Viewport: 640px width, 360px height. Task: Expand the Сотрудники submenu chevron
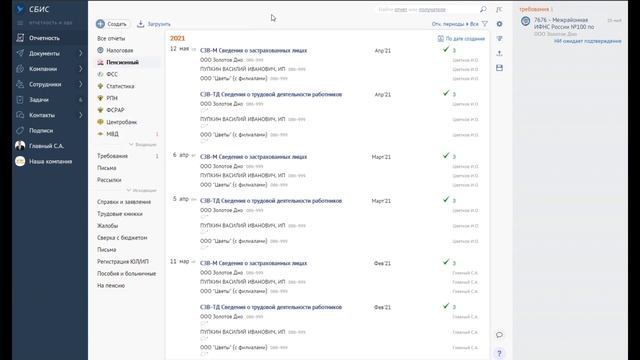pyautogui.click(x=80, y=84)
